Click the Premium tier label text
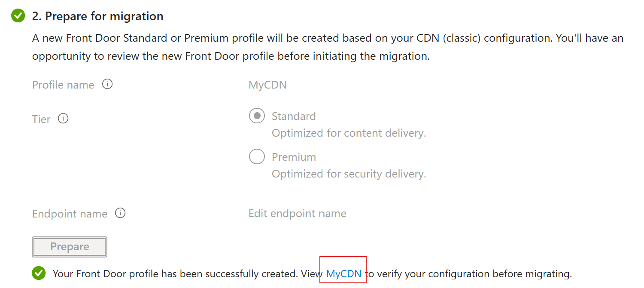Screen dimensions: 644x288 tap(294, 156)
